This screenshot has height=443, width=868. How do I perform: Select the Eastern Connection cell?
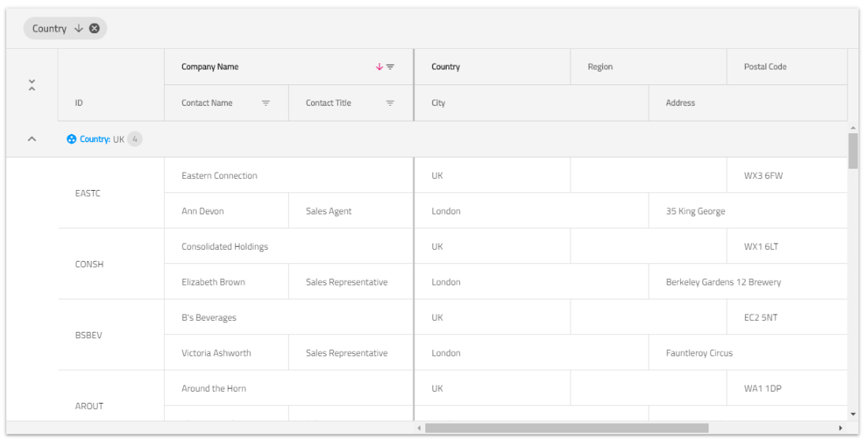288,175
